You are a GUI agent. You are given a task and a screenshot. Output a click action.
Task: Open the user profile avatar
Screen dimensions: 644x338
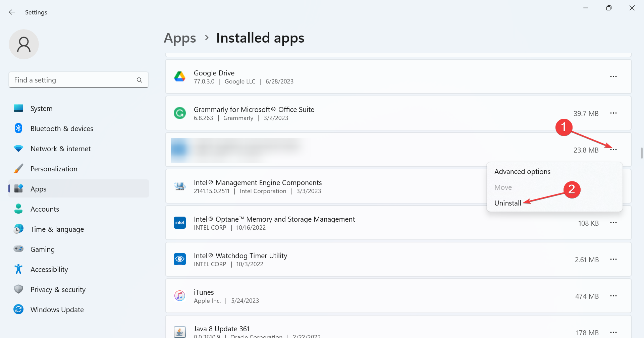pyautogui.click(x=24, y=44)
